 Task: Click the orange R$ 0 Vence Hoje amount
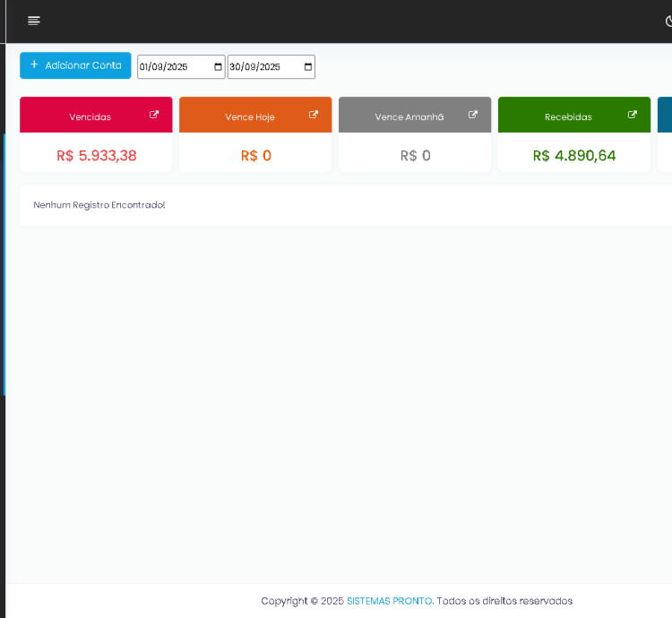tap(255, 156)
